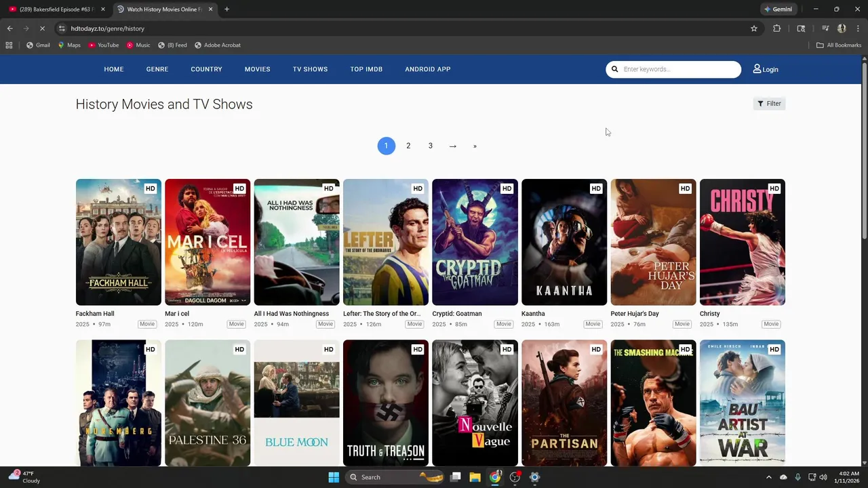Open the media controls icon
The height and width of the screenshot is (488, 868).
click(825, 28)
